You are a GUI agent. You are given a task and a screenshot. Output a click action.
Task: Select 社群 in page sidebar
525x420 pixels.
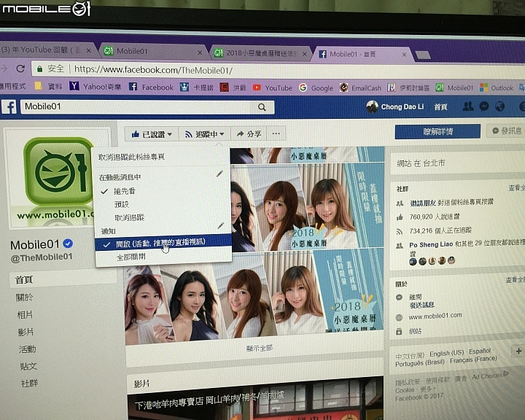click(x=29, y=383)
